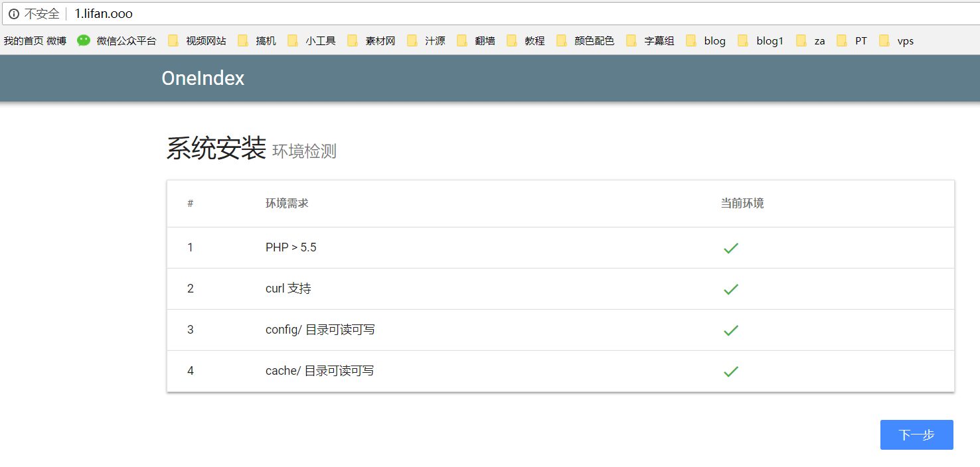Image resolution: width=980 pixels, height=467 pixels.
Task: Select the 教程 bookmarks folder
Action: pyautogui.click(x=526, y=41)
